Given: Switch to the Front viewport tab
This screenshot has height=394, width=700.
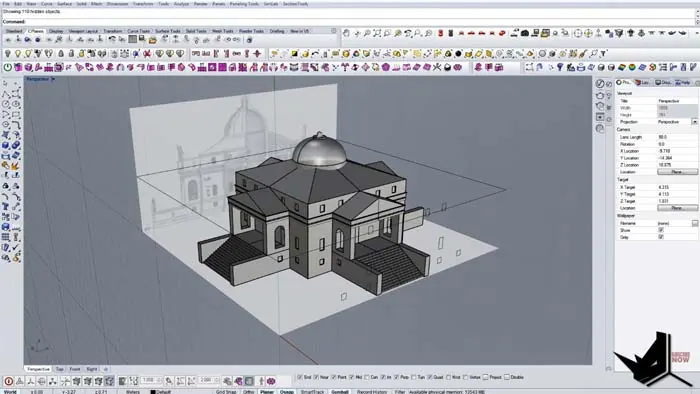Looking at the screenshot, I should click(x=75, y=369).
